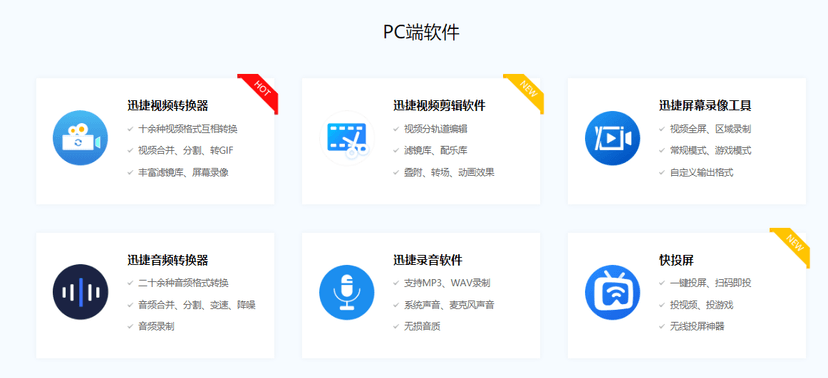Screen dimensions: 828x378
Task: Click the text 丰富滤镜库、屏幕录像
Action: [x=183, y=172]
